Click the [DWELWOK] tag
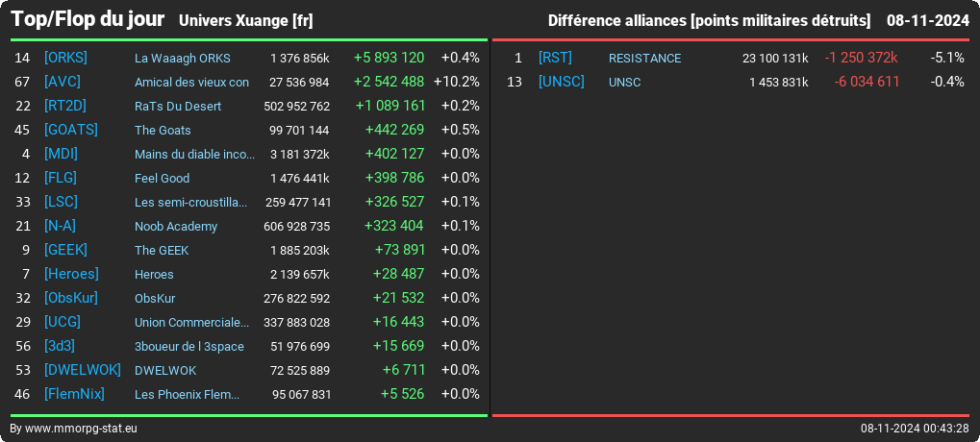 [82, 370]
